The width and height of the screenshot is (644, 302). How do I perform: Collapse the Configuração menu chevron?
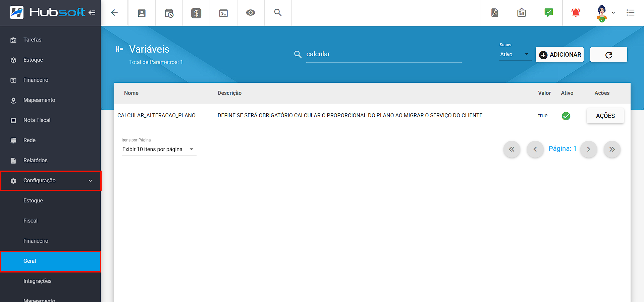(x=90, y=181)
